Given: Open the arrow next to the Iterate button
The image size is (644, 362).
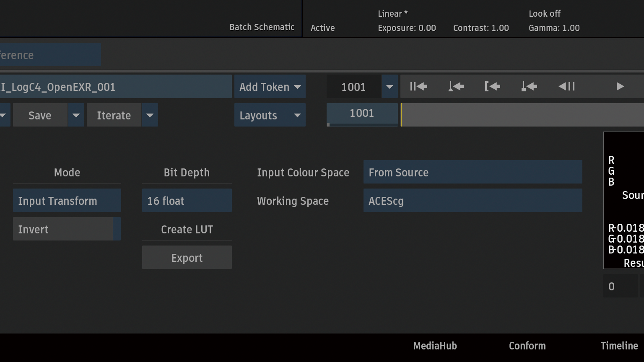Looking at the screenshot, I should click(150, 115).
